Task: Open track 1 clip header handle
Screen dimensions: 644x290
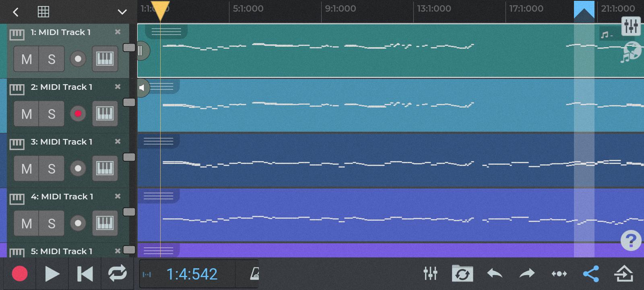Action: (x=166, y=31)
